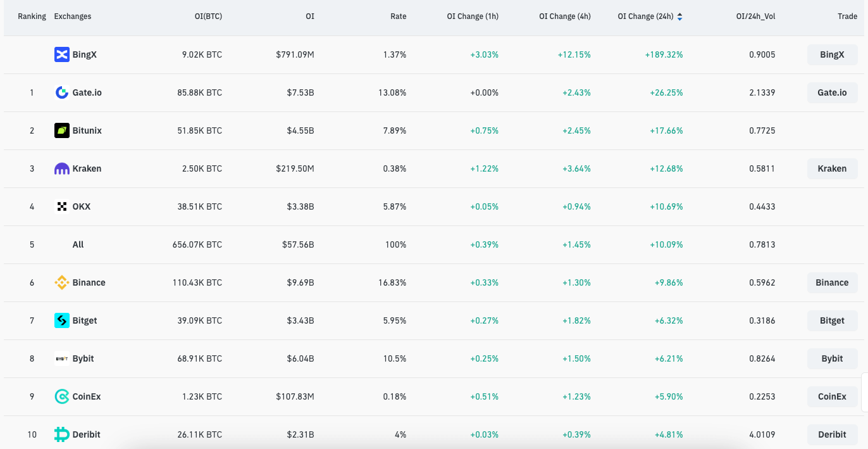Click the Deribit exchange logo
The image size is (868, 449).
pyautogui.click(x=61, y=434)
